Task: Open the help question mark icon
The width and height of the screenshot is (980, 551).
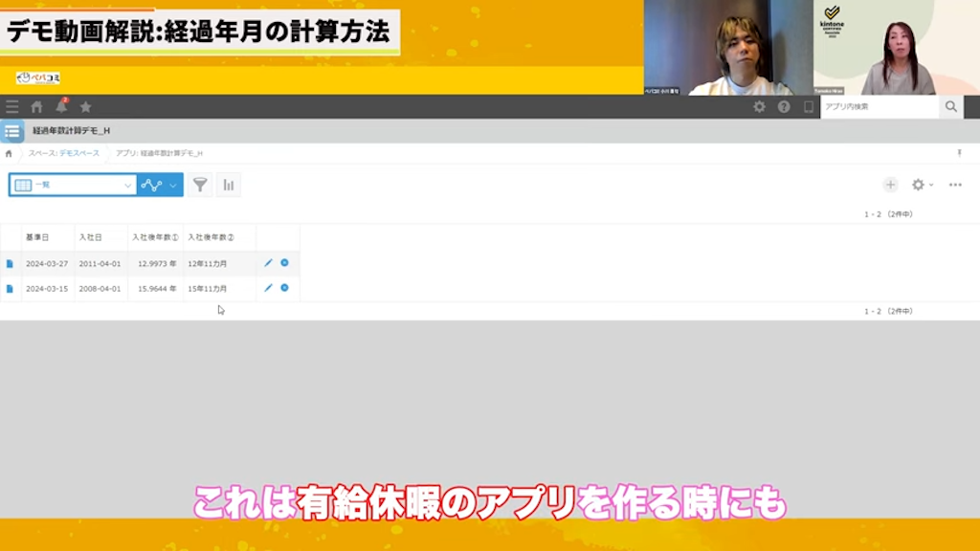Action: 784,107
